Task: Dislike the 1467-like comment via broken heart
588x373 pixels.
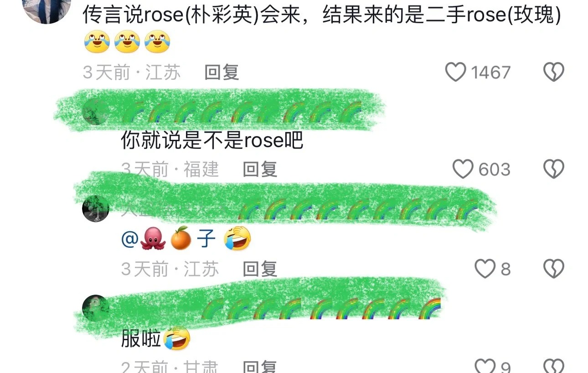Action: 554,72
